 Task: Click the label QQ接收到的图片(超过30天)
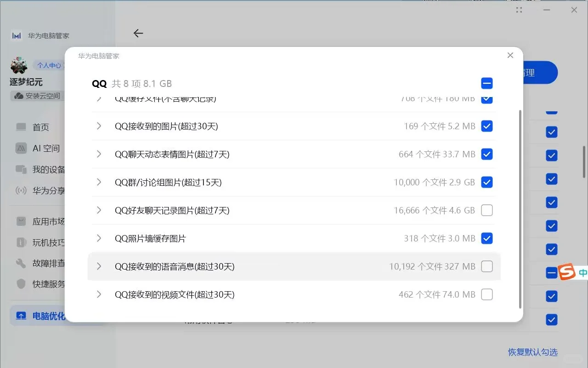(166, 126)
